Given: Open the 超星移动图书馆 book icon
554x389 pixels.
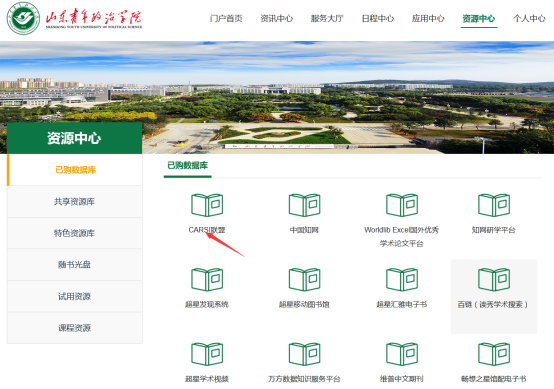Looking at the screenshot, I should pos(304,279).
